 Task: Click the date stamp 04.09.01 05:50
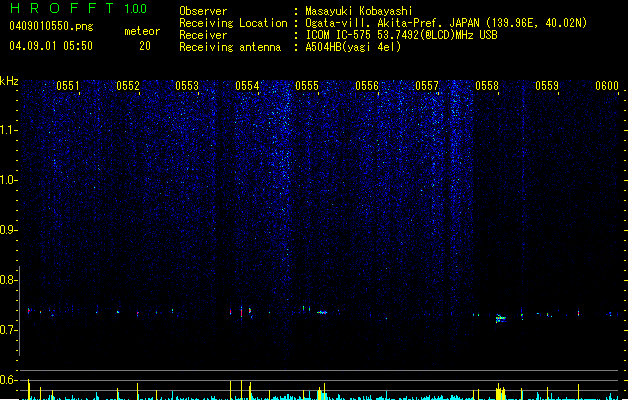click(x=51, y=46)
